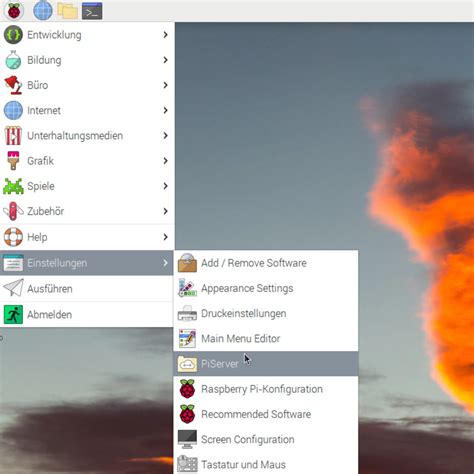Click the Add / Remove Software package icon

(187, 263)
